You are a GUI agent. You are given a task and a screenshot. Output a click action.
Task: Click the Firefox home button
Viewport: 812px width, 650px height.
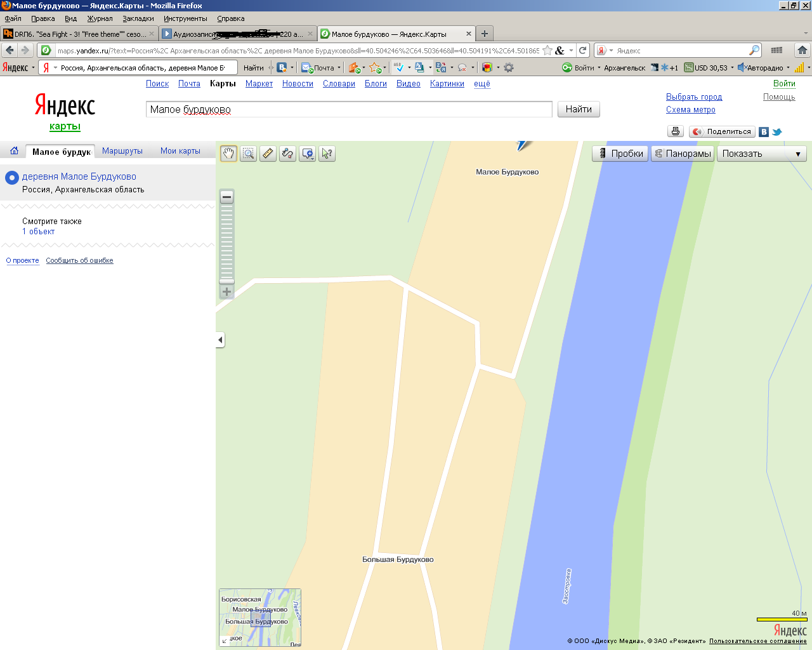pyautogui.click(x=802, y=50)
